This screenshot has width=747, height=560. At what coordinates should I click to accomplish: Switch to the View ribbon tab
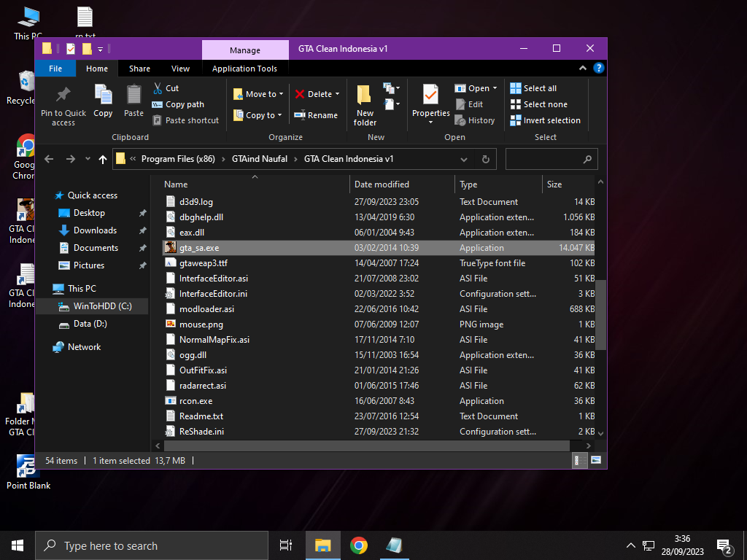[x=181, y=69]
